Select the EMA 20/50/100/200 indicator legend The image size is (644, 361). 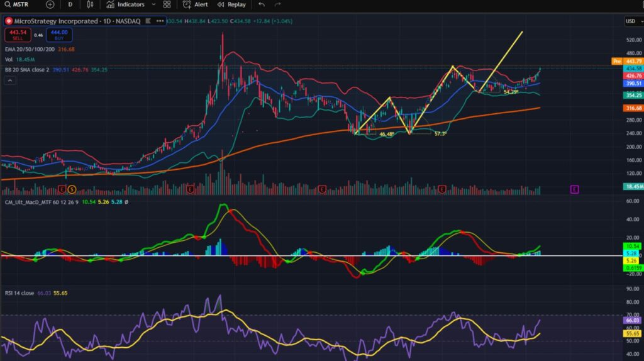[30, 49]
